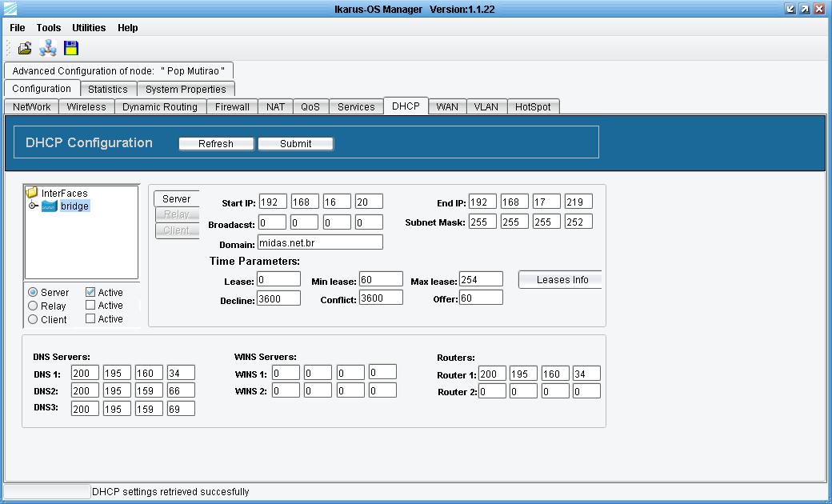Click the Subnet Mask last octet field 252
Screen dimensions: 832x504
pos(578,222)
